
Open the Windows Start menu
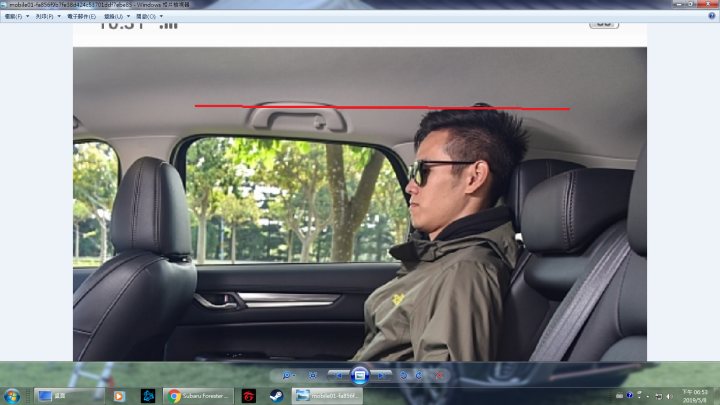[x=12, y=396]
